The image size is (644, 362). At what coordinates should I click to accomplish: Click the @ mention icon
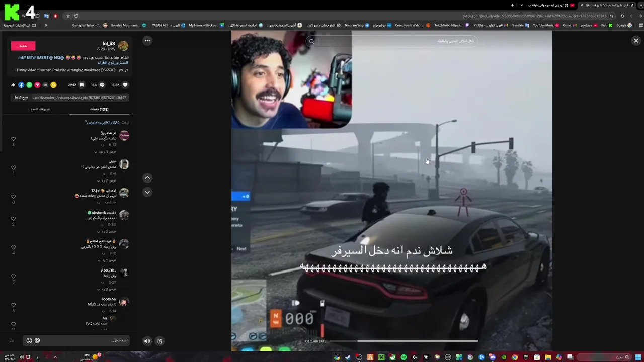(37, 340)
